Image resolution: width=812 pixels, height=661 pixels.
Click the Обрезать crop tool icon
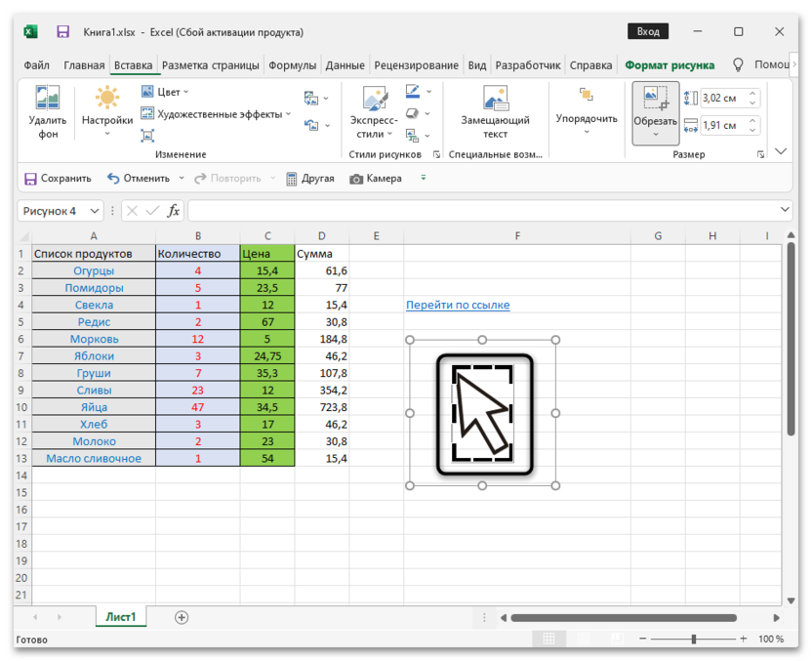[655, 99]
